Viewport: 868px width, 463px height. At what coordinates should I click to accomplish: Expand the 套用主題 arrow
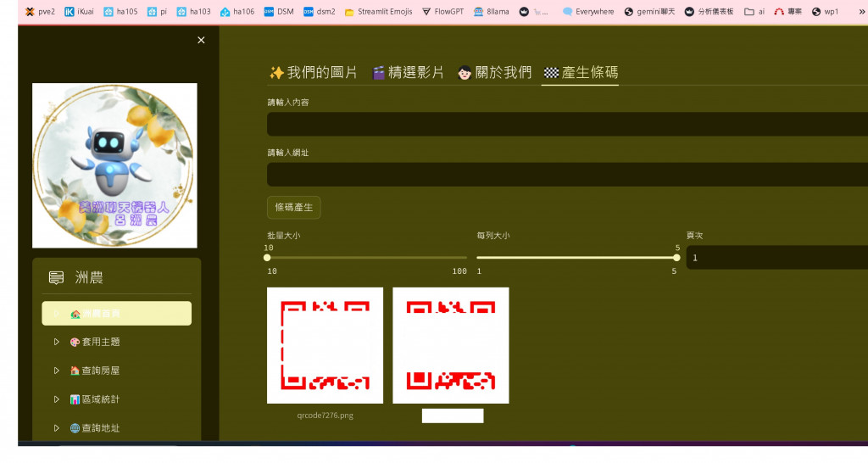coord(57,343)
